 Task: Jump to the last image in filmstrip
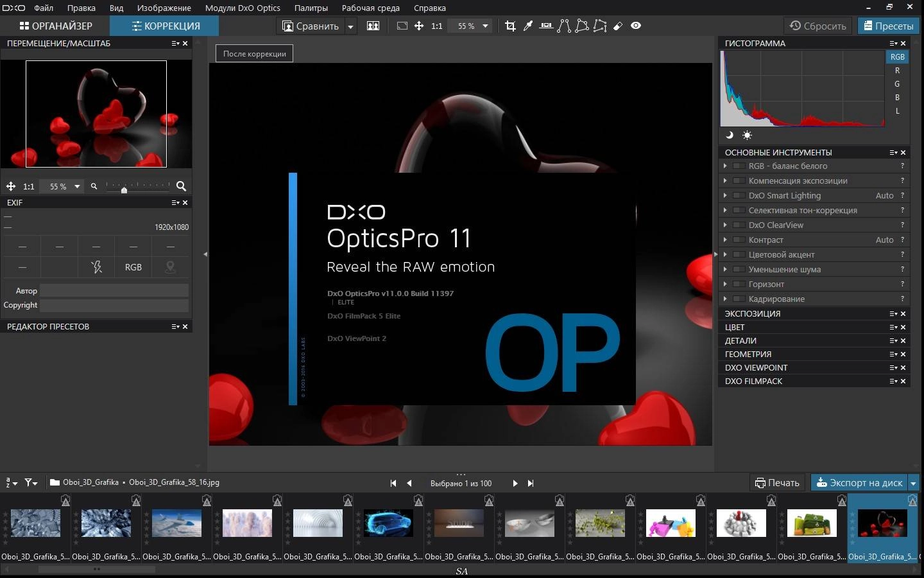(x=531, y=483)
